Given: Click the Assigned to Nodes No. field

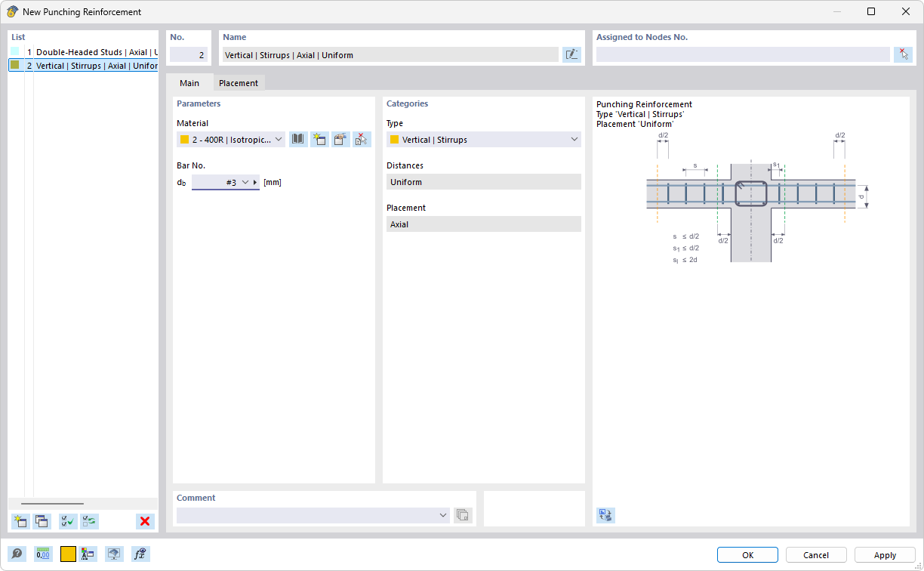Looking at the screenshot, I should (743, 55).
